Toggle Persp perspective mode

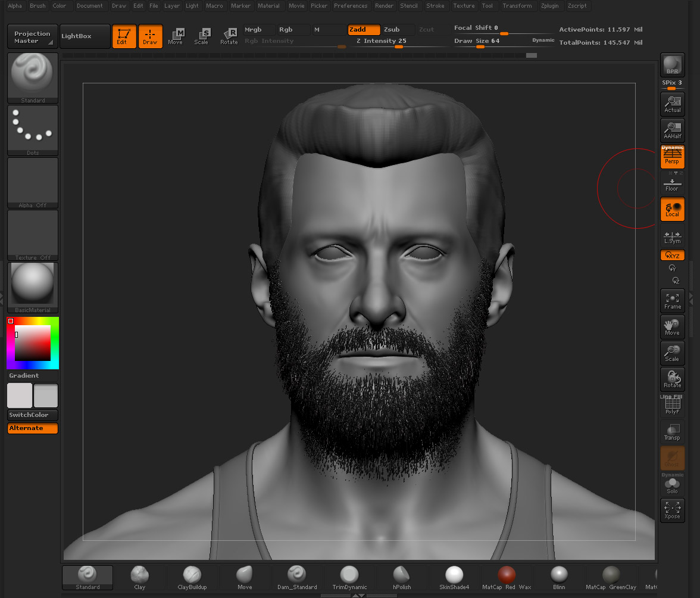click(673, 157)
